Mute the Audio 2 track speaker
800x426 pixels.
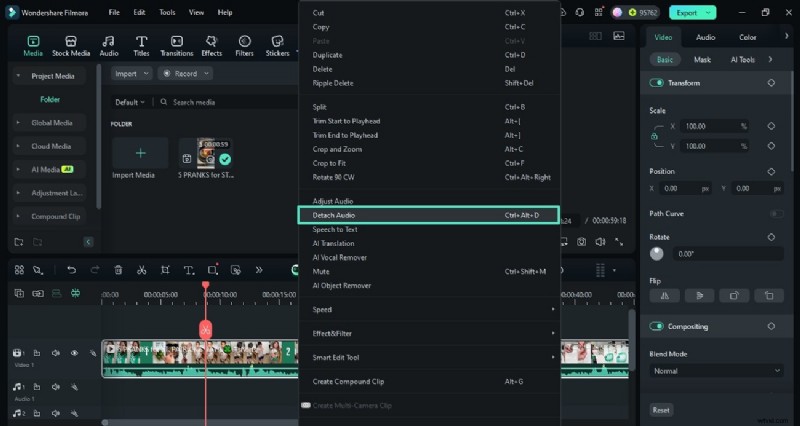pyautogui.click(x=56, y=413)
